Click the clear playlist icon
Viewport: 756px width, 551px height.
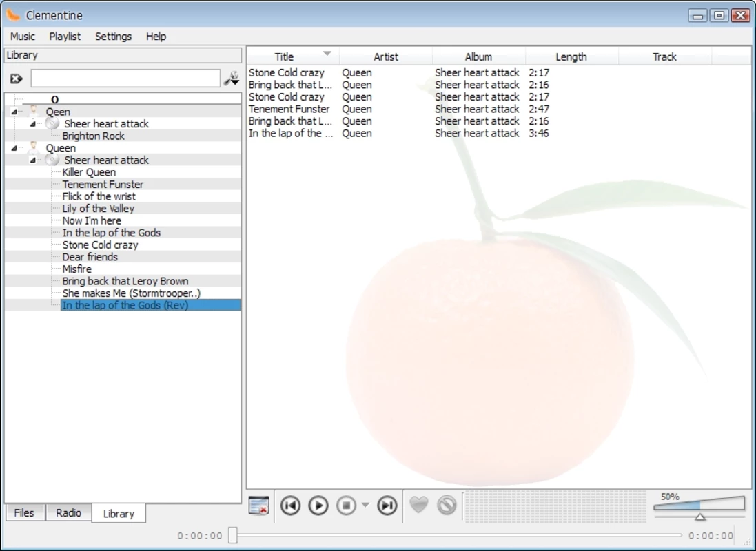[259, 506]
